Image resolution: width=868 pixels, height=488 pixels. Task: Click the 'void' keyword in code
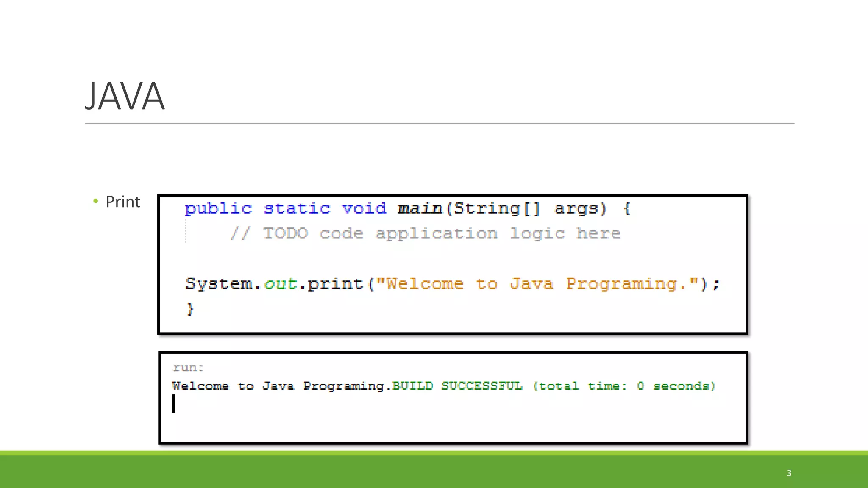click(x=364, y=208)
